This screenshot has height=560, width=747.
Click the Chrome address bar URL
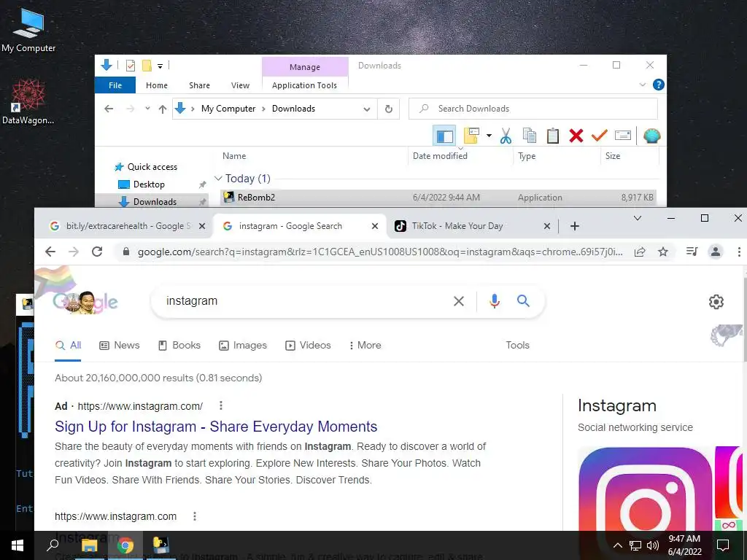click(x=380, y=252)
